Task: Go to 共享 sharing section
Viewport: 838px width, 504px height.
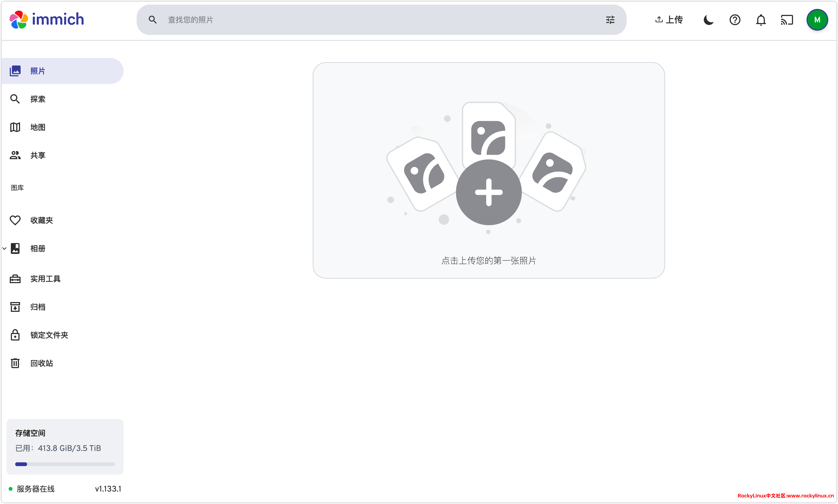Action: 37,155
